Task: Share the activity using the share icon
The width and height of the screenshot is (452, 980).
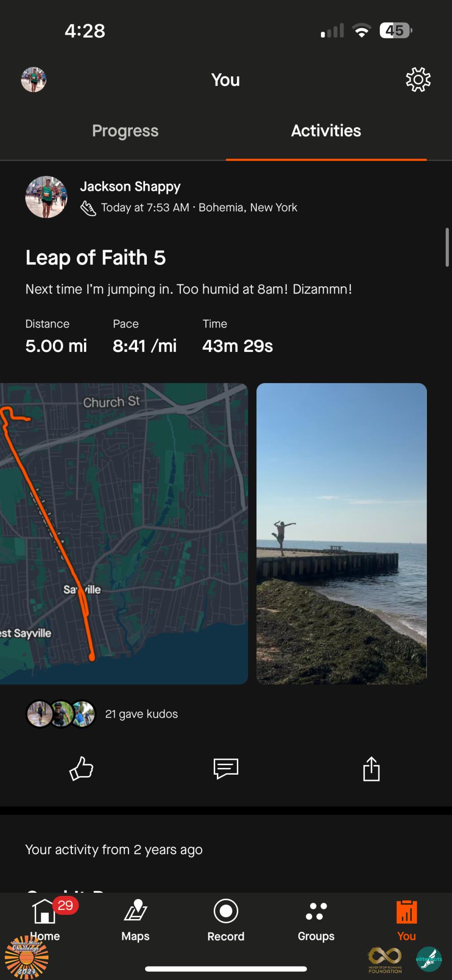Action: pyautogui.click(x=371, y=768)
